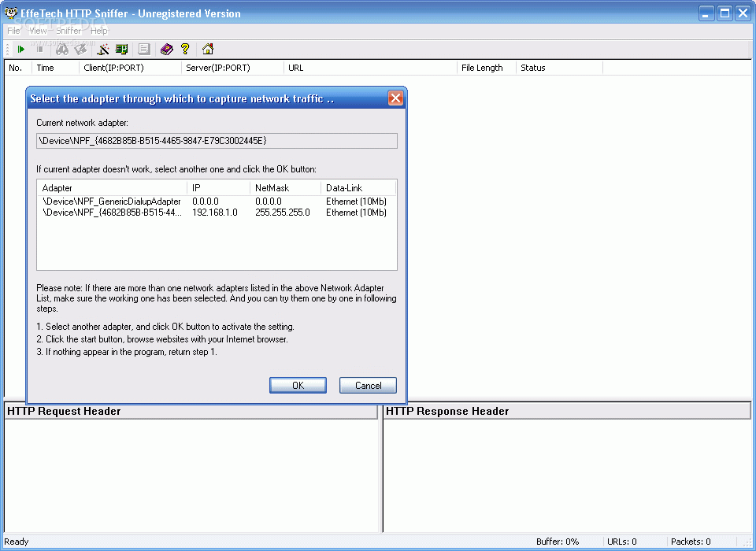756x551 pixels.
Task: Minimize the HTTP Sniffer window
Action: click(x=706, y=13)
